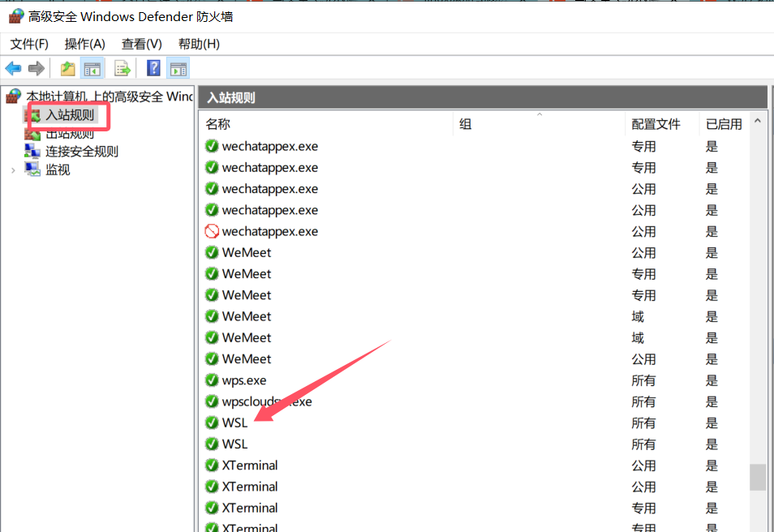Click the Back arrow toolbar icon
Screen dimensions: 774x532
[13, 68]
